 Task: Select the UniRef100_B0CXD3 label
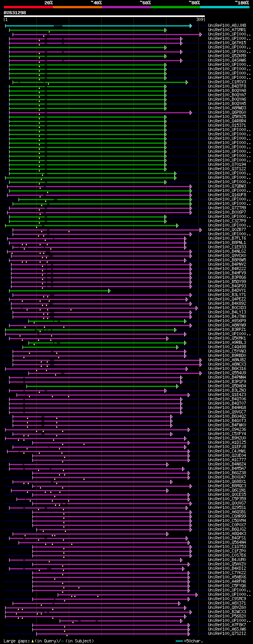227,308
